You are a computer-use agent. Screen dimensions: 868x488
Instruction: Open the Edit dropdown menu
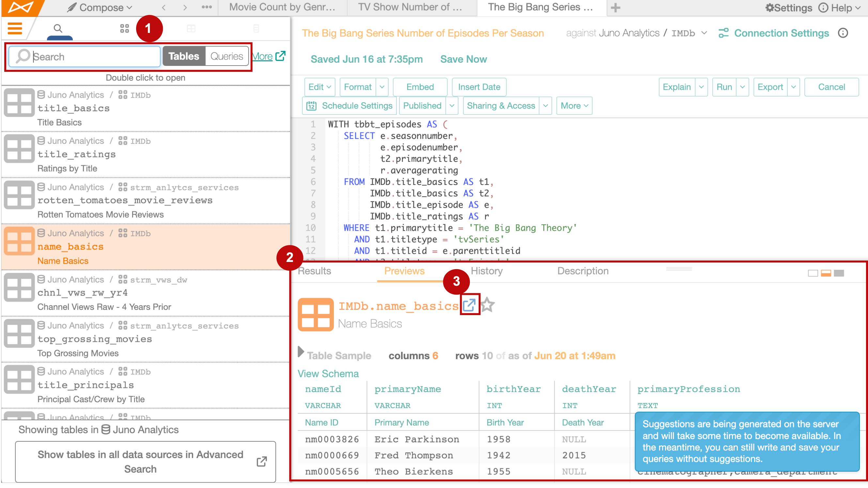click(x=319, y=87)
